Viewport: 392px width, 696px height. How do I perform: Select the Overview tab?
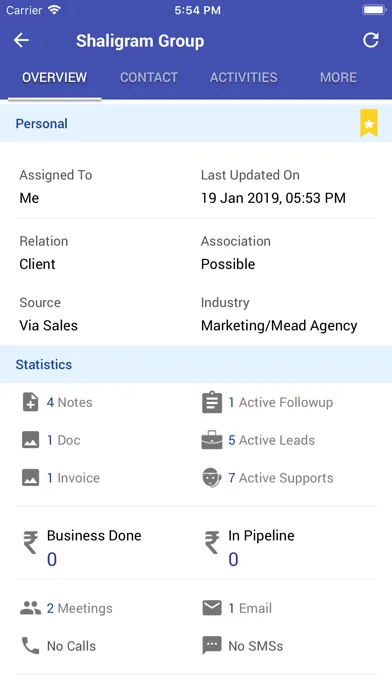55,77
